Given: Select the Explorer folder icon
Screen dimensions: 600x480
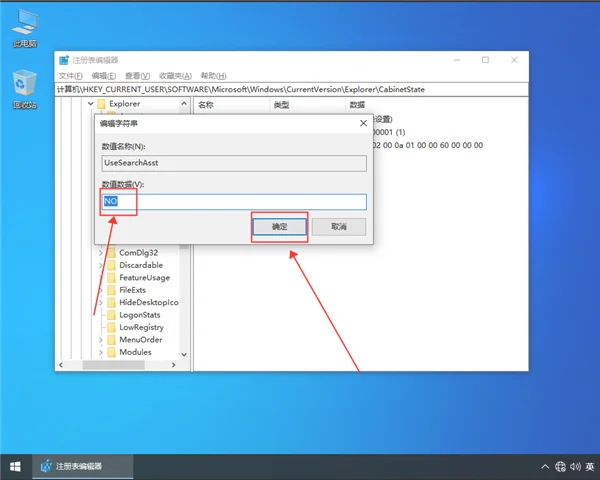Looking at the screenshot, I should pyautogui.click(x=101, y=104).
